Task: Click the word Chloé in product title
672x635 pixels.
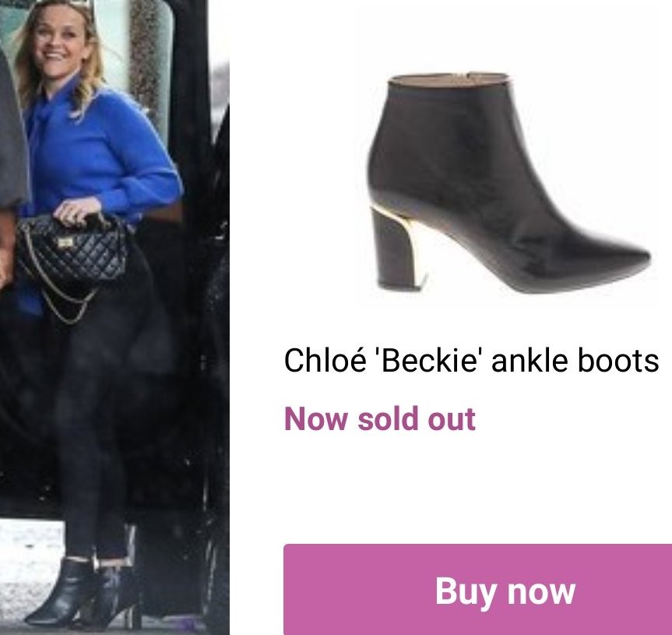Action: [x=325, y=360]
